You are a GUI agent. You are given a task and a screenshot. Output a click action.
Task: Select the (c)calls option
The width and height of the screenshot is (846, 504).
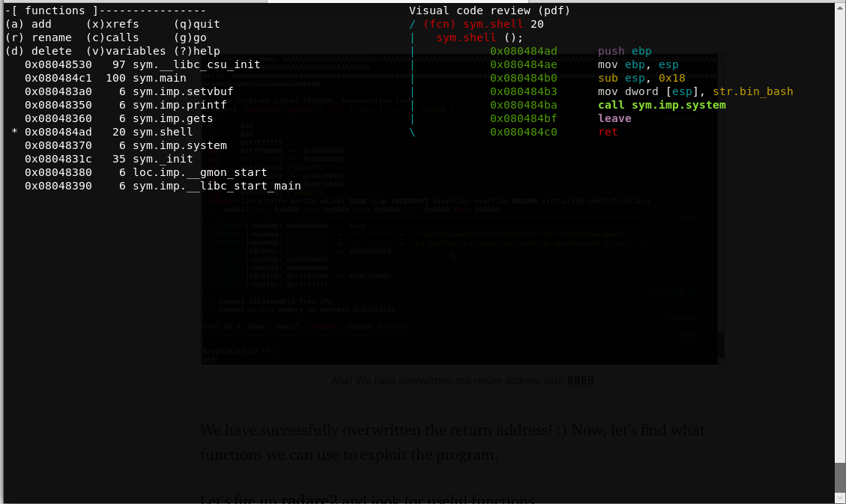pyautogui.click(x=112, y=37)
